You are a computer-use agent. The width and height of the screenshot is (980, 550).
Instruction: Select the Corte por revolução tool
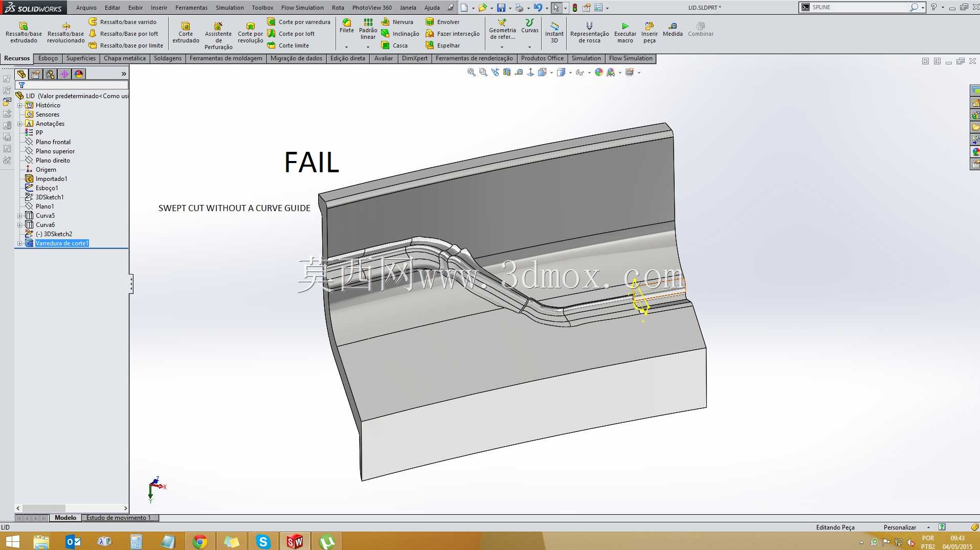point(250,32)
